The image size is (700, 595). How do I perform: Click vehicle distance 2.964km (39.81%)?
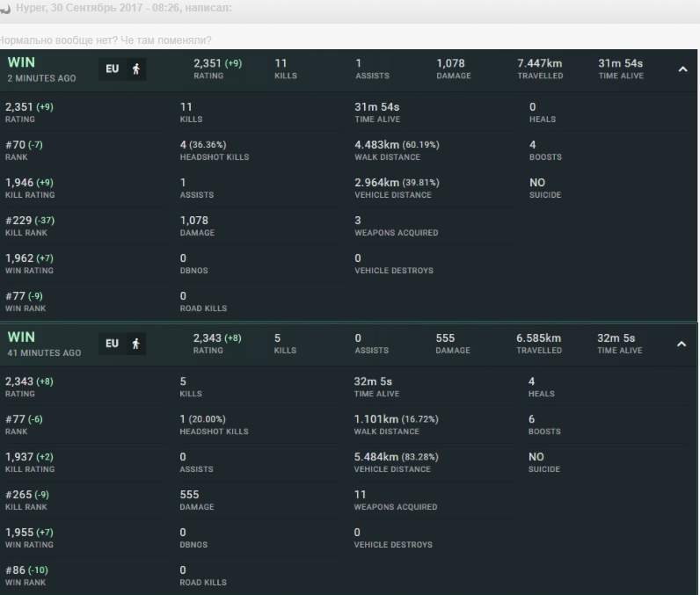pyautogui.click(x=397, y=183)
